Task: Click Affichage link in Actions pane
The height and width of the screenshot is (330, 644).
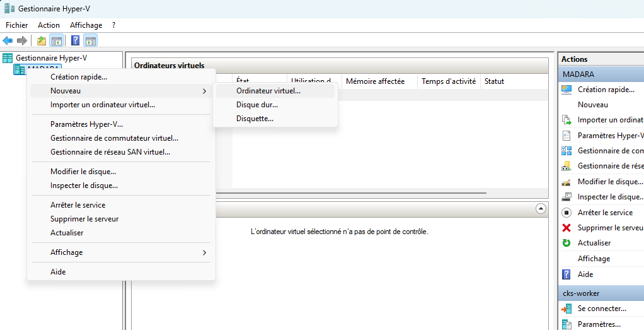Action: point(594,259)
